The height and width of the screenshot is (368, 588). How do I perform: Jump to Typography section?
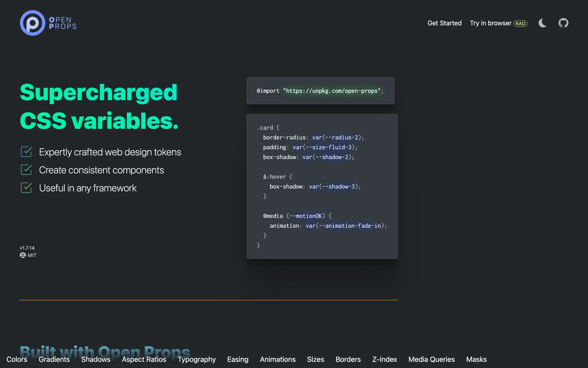click(197, 359)
